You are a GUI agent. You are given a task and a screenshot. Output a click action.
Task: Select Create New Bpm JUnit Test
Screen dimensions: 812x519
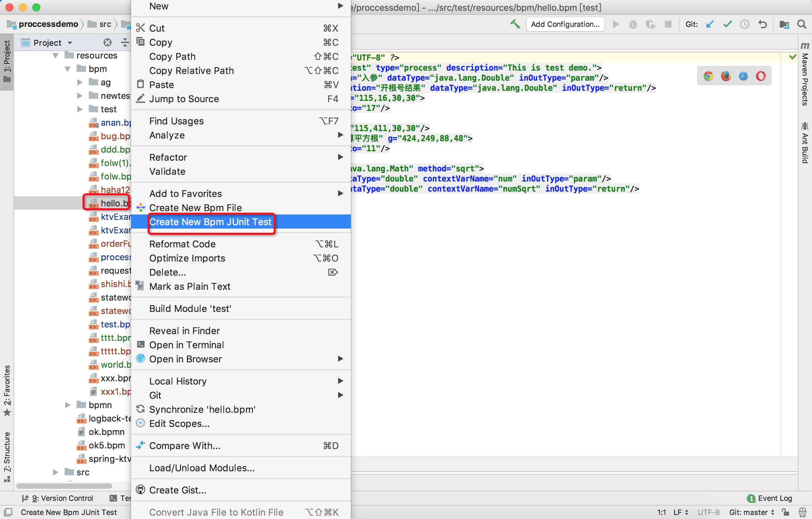pos(210,222)
